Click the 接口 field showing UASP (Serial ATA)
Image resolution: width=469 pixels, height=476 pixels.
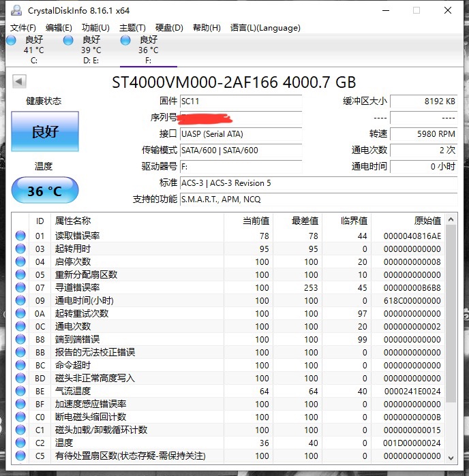(241, 134)
